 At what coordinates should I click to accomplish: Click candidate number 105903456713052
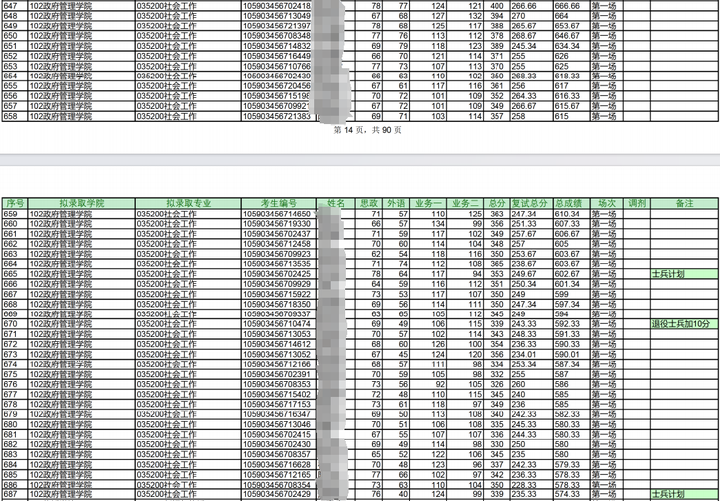277,355
